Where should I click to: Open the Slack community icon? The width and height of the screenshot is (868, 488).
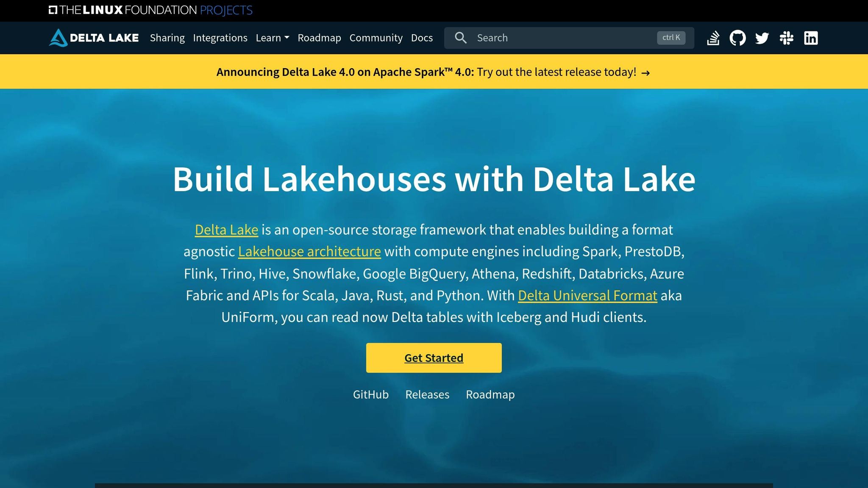coord(786,38)
